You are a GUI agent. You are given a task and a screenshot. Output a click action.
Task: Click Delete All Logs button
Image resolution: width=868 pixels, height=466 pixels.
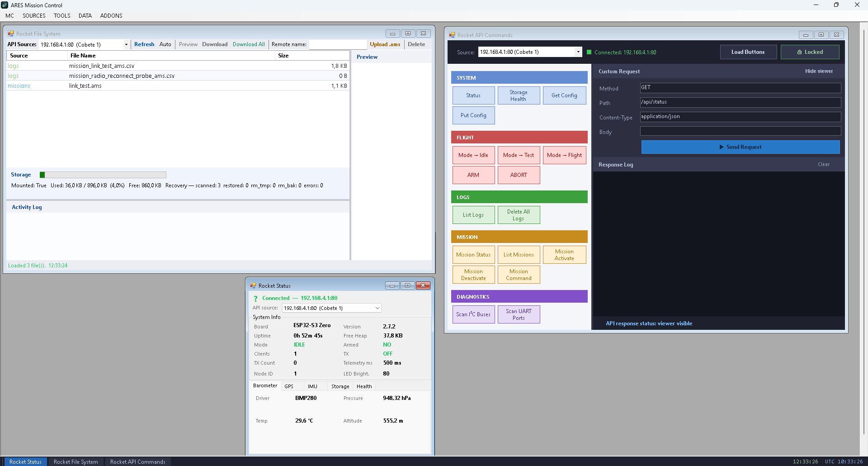coord(519,215)
